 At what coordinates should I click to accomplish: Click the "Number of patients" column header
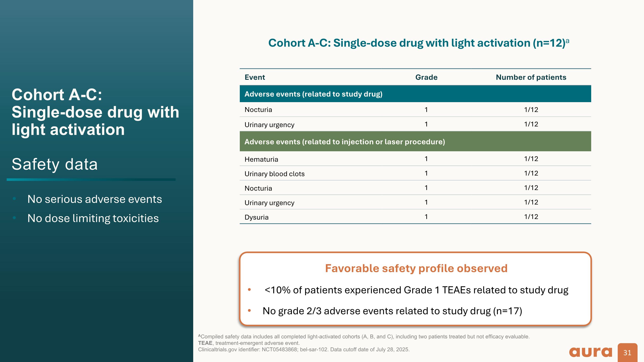[x=531, y=77]
